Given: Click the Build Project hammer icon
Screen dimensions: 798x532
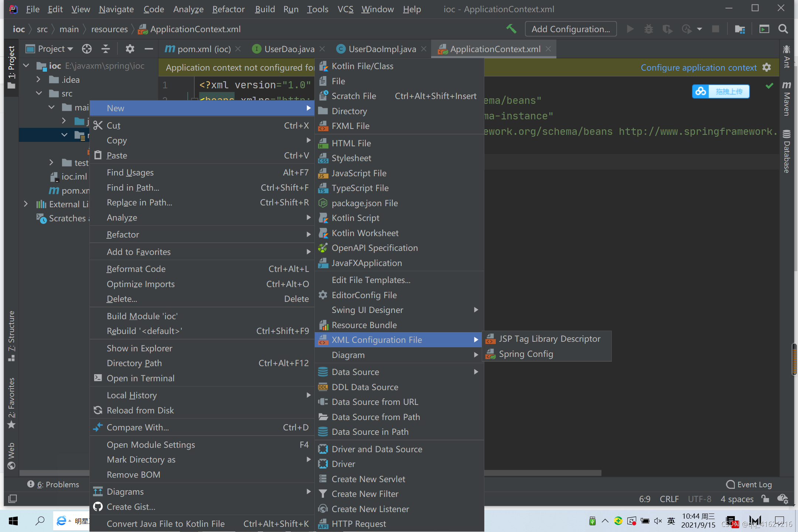Looking at the screenshot, I should tap(511, 29).
